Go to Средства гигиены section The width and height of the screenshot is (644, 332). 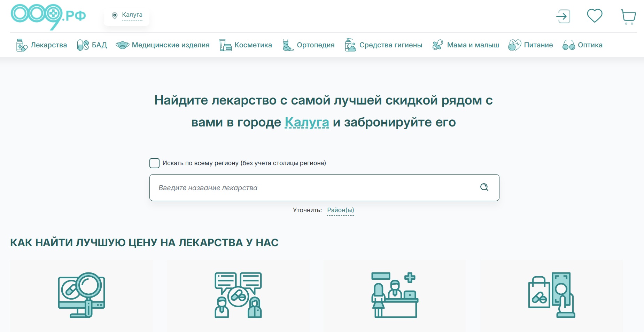coord(390,45)
